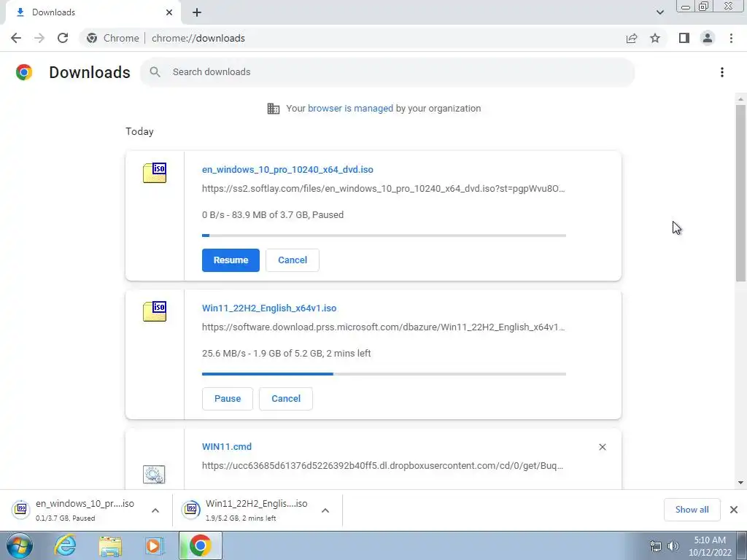Click the Win11_22H2 progress bar

tap(384, 374)
